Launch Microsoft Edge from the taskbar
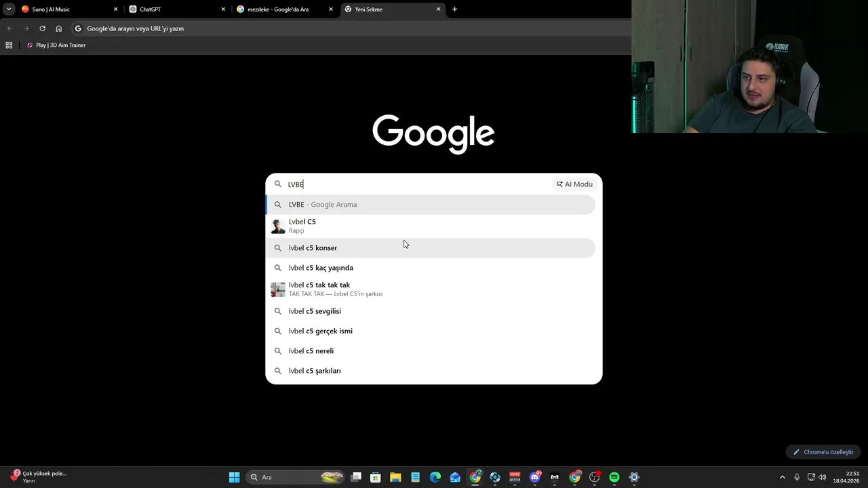 435,477
